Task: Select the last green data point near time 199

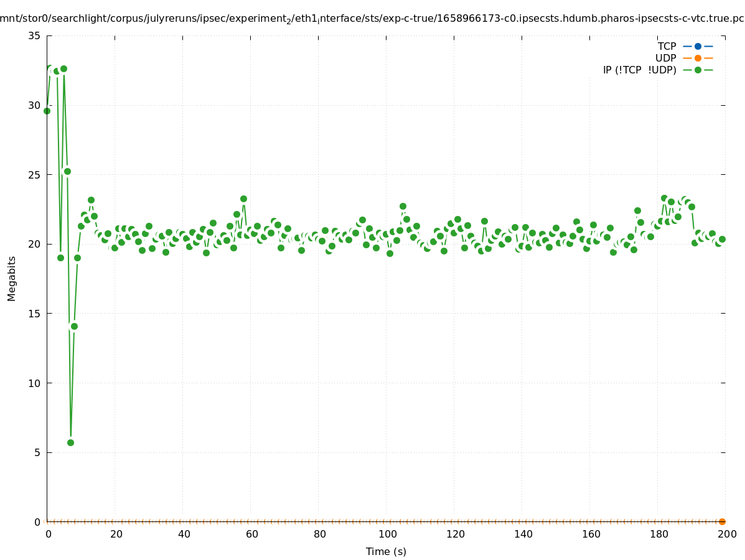Action: 722,239
